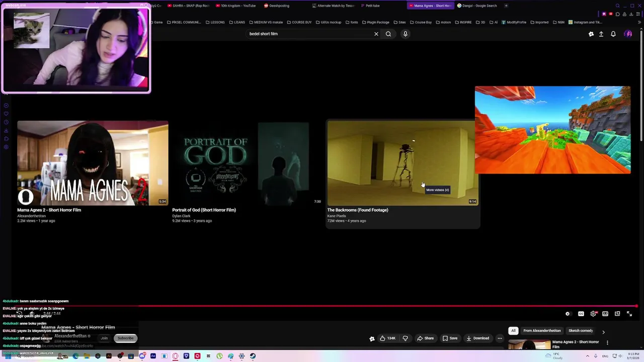Open YouTube notifications bell
The width and height of the screenshot is (644, 362).
613,34
